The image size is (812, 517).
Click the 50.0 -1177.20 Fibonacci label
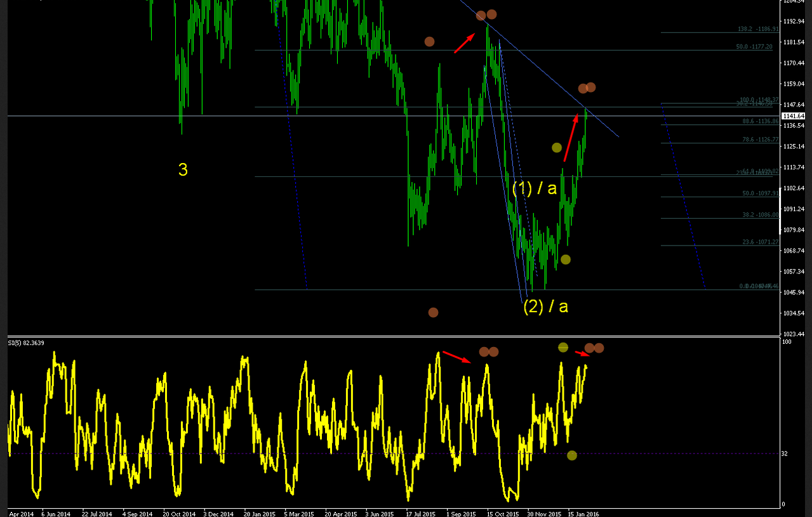click(x=754, y=47)
